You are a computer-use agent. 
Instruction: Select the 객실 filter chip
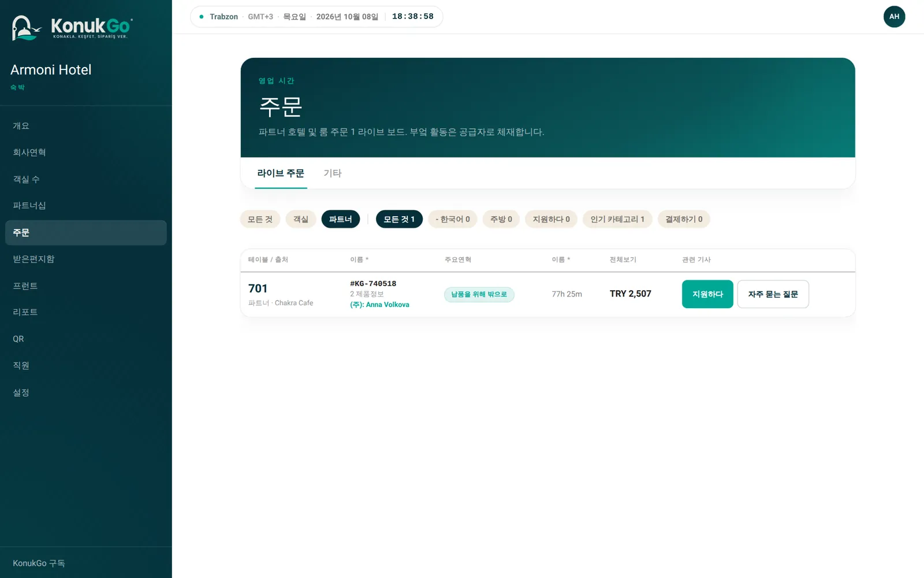[x=301, y=219]
